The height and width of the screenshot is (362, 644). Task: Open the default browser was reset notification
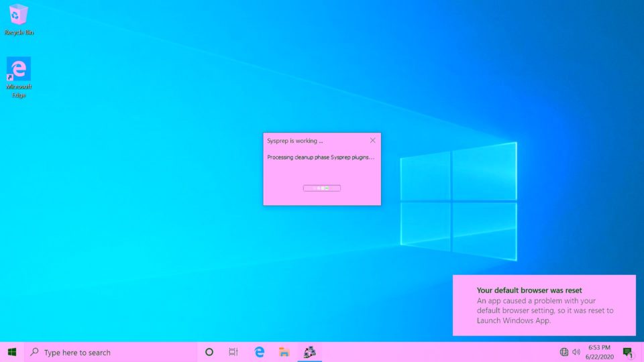[x=544, y=306]
